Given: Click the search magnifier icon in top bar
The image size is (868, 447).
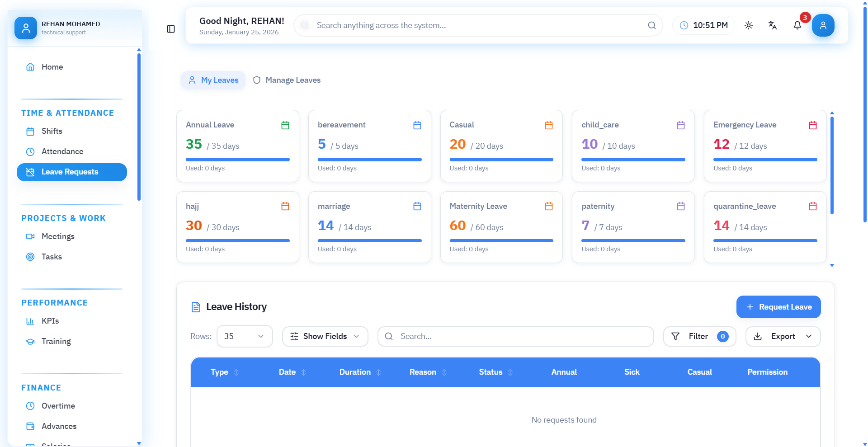Looking at the screenshot, I should [651, 25].
